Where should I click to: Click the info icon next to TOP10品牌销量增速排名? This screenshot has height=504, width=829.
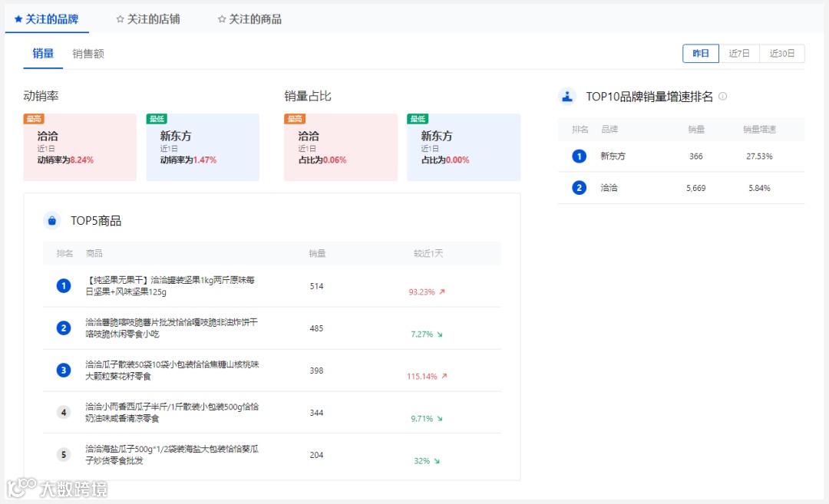tap(723, 96)
